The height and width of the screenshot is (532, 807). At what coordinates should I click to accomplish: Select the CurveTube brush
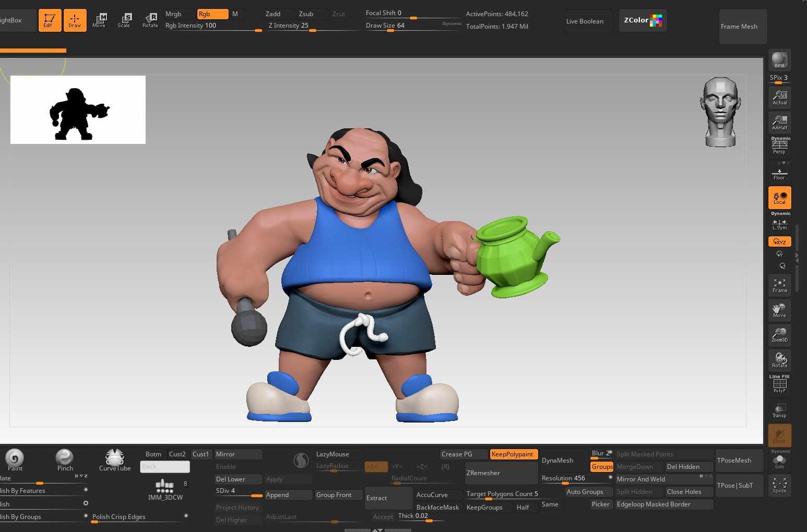pos(115,460)
